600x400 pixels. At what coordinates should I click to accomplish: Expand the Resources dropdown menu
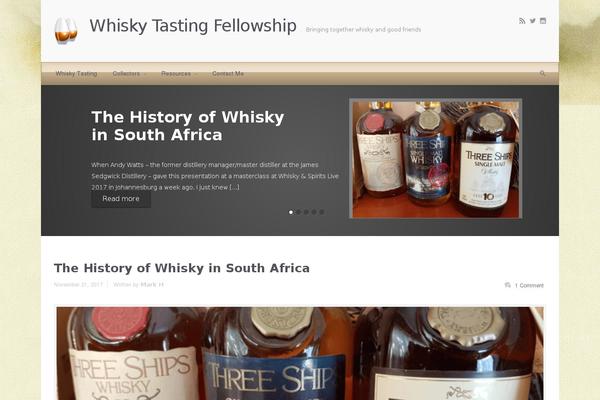(179, 73)
